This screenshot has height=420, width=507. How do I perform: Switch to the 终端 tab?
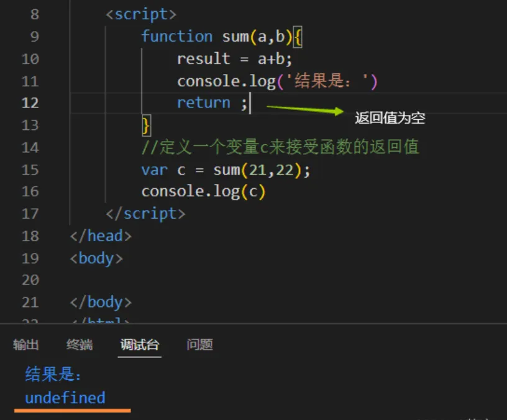click(80, 345)
